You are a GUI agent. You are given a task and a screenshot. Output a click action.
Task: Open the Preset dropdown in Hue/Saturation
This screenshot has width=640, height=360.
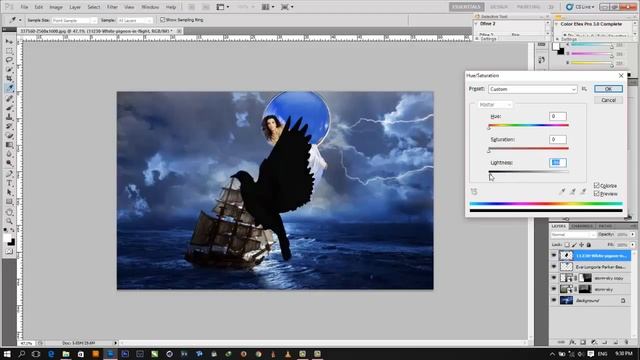tap(533, 89)
